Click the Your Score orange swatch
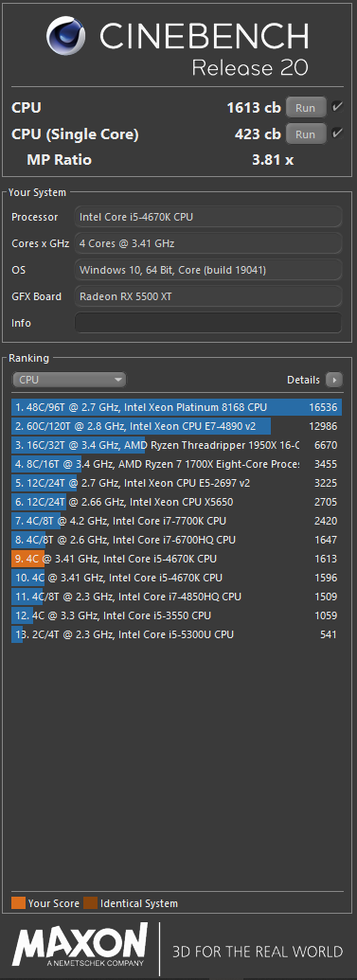 (18, 903)
